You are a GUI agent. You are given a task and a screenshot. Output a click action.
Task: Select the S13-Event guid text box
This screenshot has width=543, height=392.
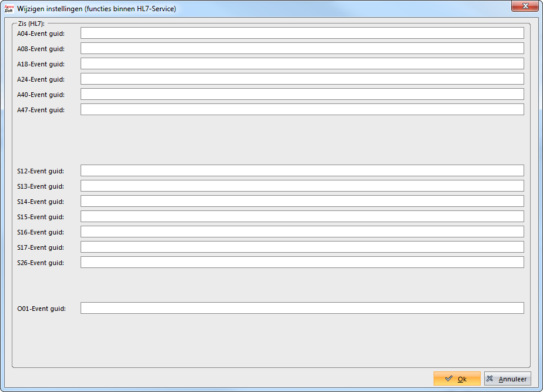pyautogui.click(x=302, y=186)
